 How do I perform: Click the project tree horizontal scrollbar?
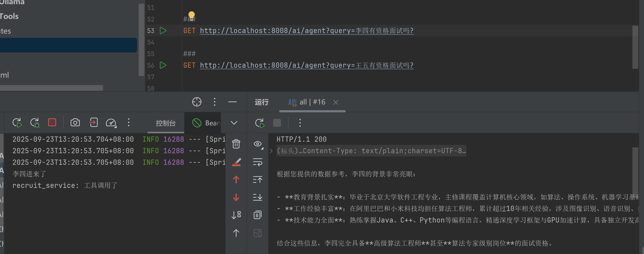[51, 88]
